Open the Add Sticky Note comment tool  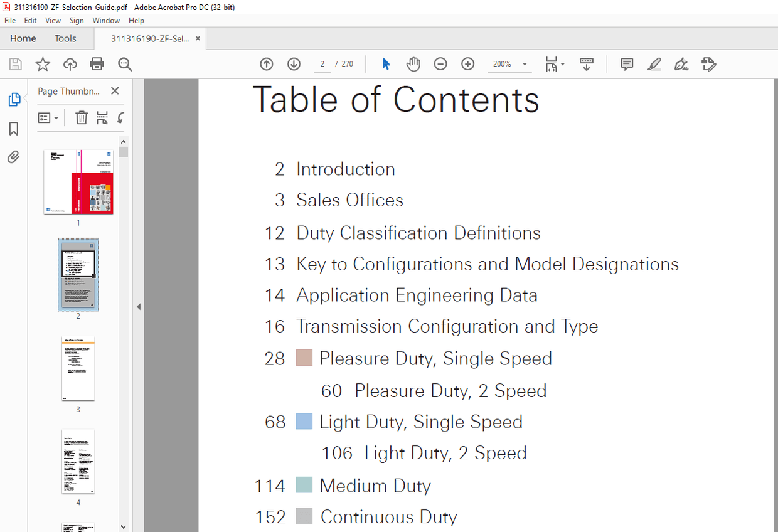[x=626, y=63]
